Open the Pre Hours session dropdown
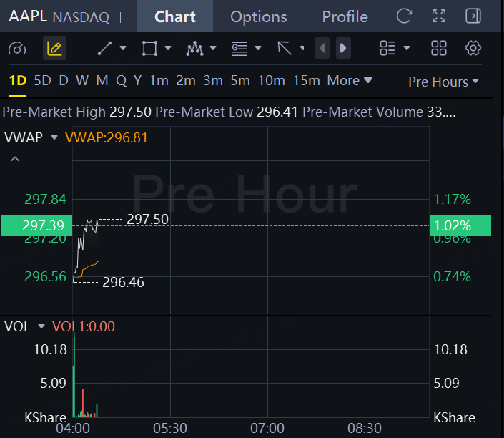Screen dimensions: 504x438 coord(443,82)
